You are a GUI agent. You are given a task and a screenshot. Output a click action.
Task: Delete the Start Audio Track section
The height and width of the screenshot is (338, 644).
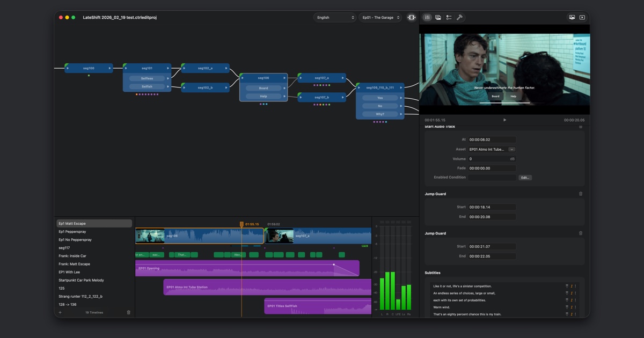coord(581,127)
